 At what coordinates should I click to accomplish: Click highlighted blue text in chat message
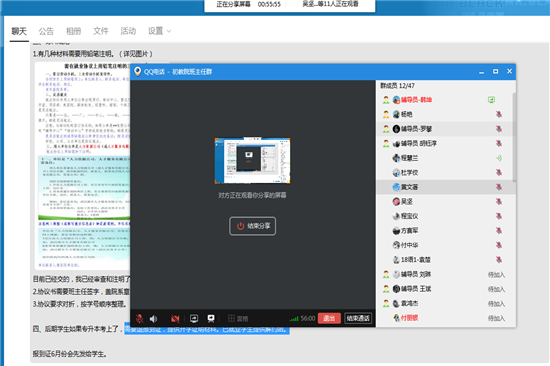[x=207, y=330]
